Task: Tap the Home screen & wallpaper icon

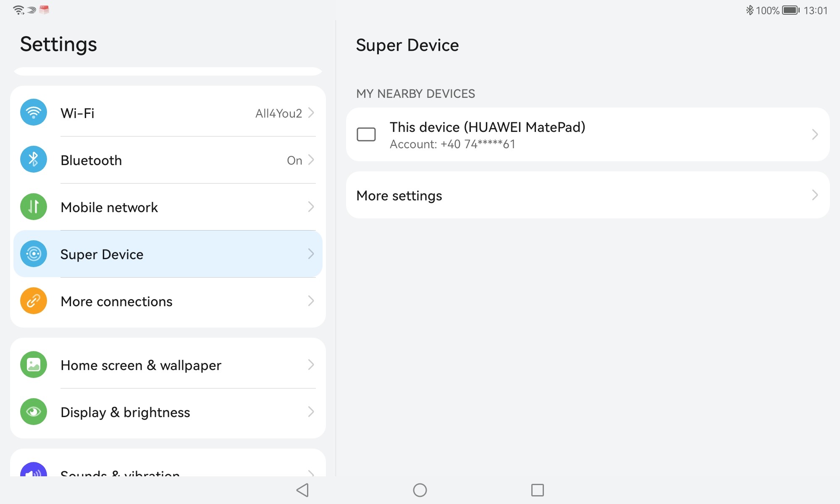Action: coord(34,365)
